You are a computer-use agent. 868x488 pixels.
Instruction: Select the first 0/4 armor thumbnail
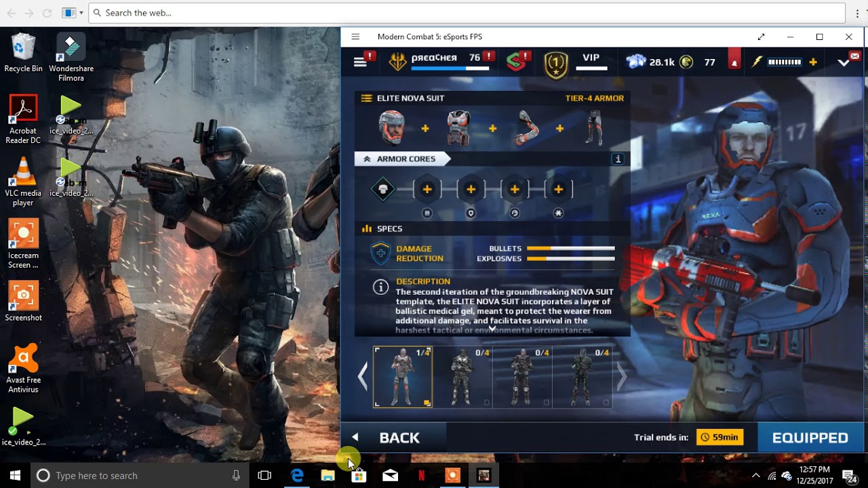point(462,377)
